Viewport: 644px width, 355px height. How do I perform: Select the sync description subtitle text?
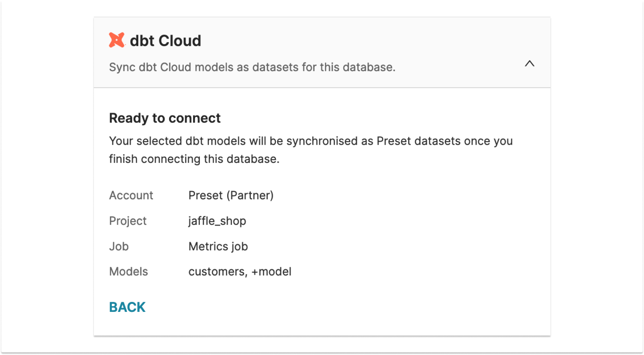click(x=252, y=67)
